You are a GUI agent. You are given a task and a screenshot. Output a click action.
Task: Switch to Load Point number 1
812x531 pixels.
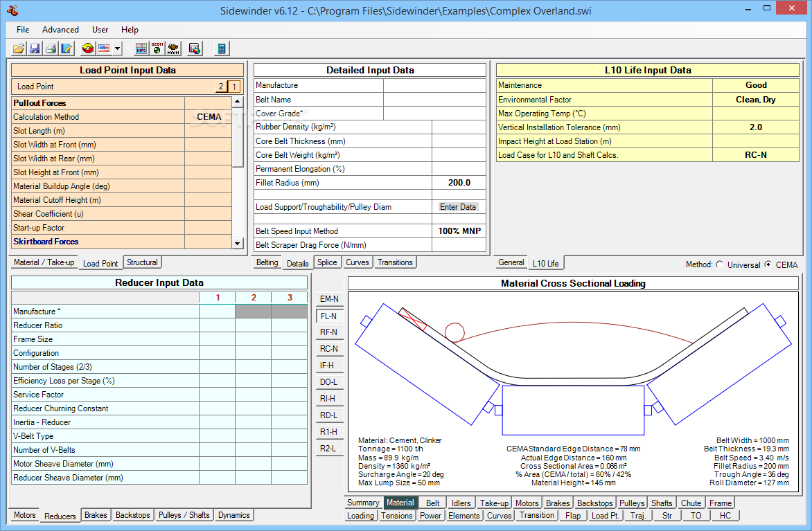tap(234, 87)
